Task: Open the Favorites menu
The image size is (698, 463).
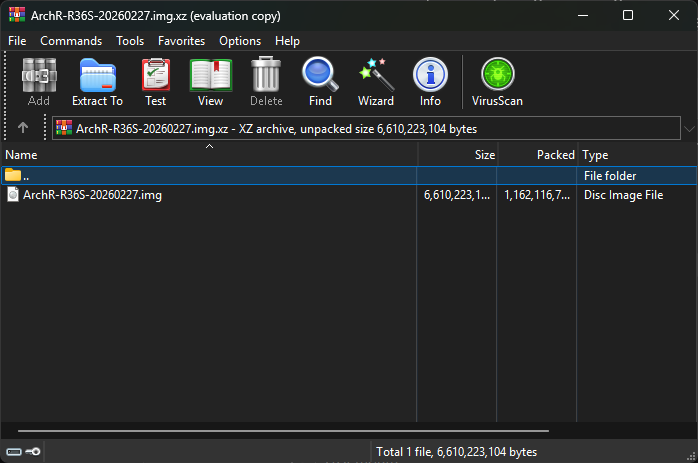Action: point(181,41)
